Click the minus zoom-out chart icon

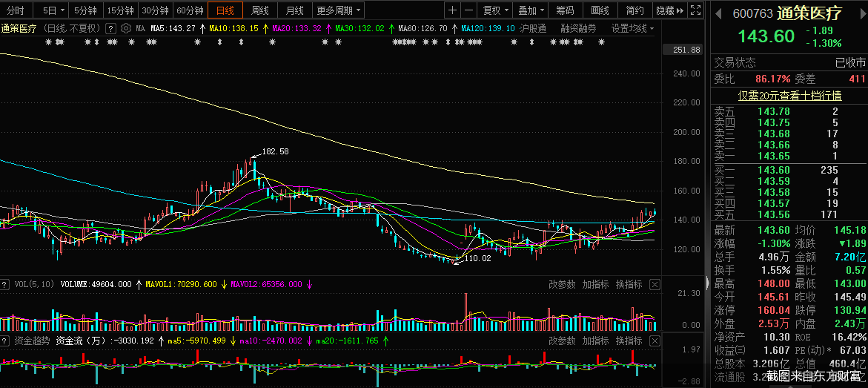(x=469, y=10)
